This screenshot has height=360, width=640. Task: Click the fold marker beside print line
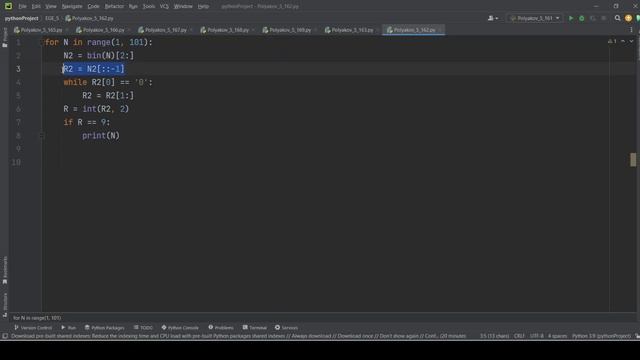pyautogui.click(x=42, y=136)
